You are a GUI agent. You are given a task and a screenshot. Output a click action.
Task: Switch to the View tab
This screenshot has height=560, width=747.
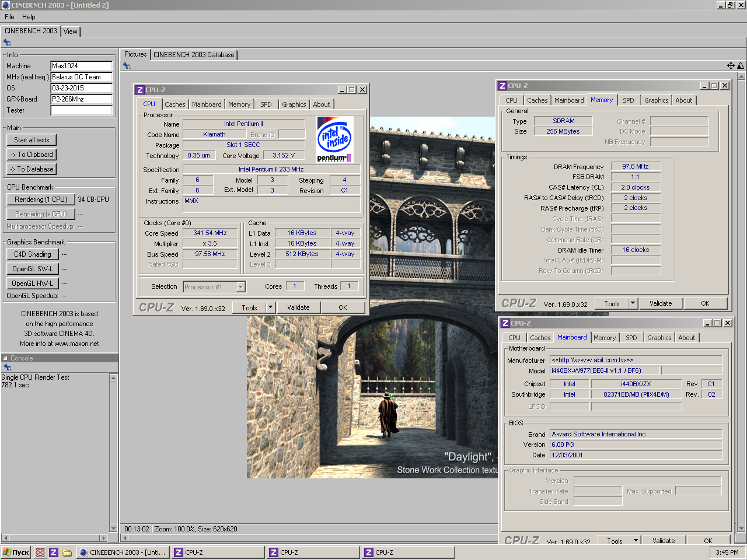pyautogui.click(x=71, y=32)
